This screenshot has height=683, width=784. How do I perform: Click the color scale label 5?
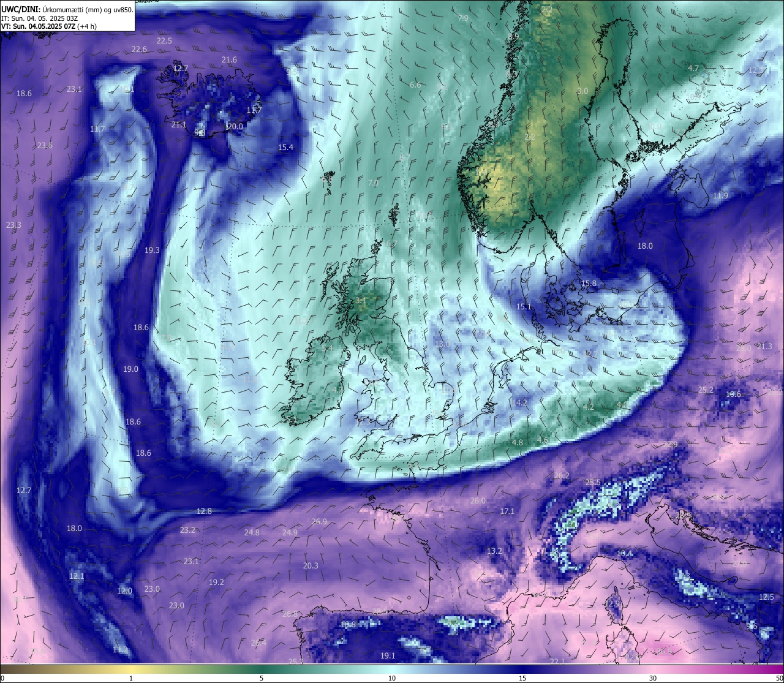(x=262, y=677)
